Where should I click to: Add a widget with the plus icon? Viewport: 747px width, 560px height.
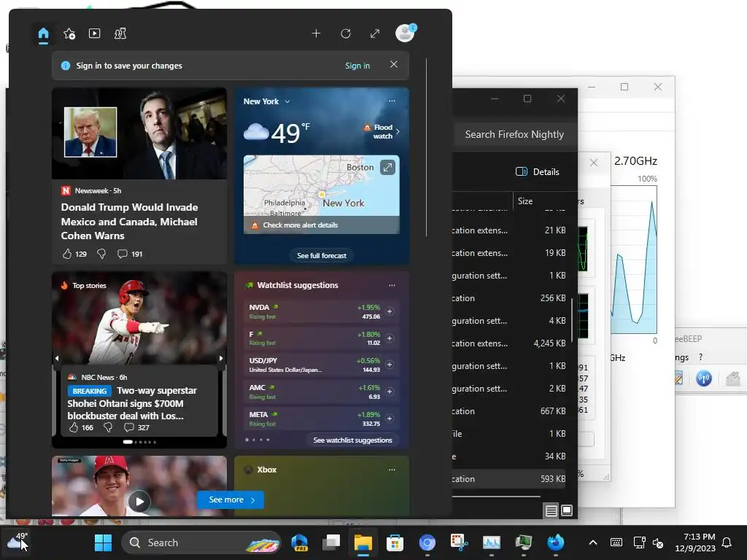[x=316, y=34]
